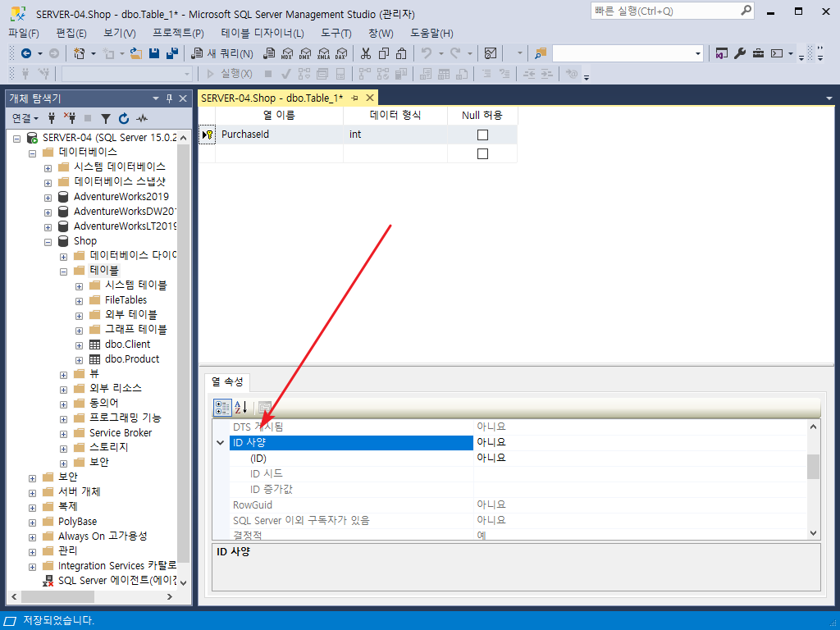The width and height of the screenshot is (840, 630).
Task: Expand the dbo.Product table node
Action: click(x=79, y=360)
